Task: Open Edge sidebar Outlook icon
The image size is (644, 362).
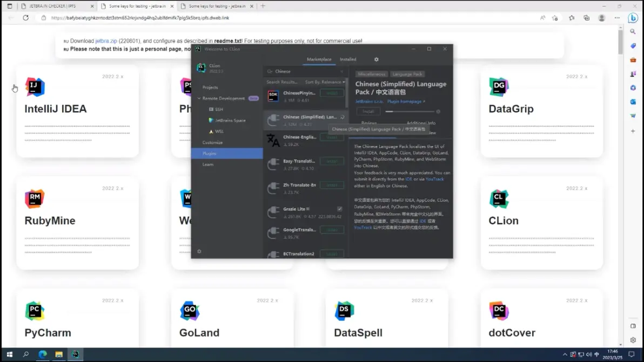Action: tap(633, 102)
